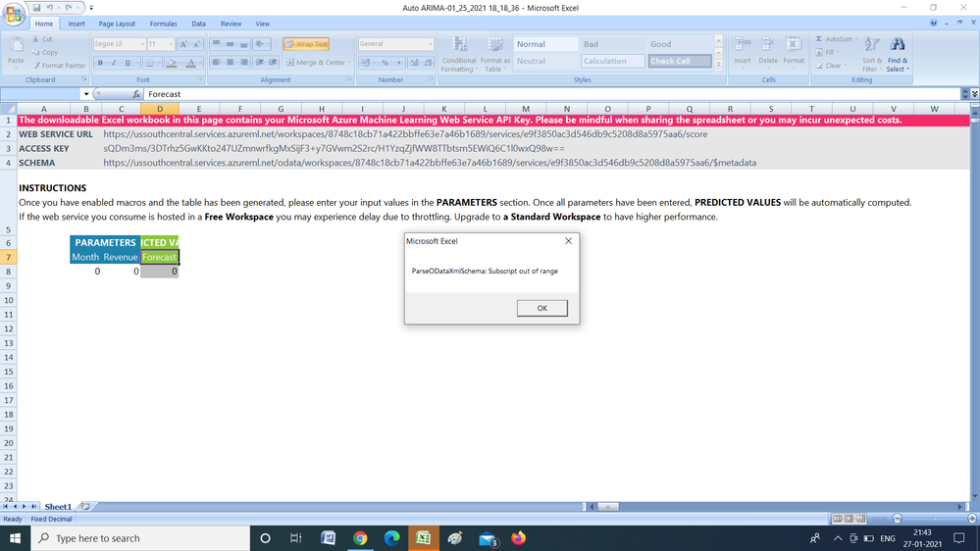Click the Copy command in Clipboard group
The width and height of the screenshot is (980, 551).
pyautogui.click(x=45, y=53)
